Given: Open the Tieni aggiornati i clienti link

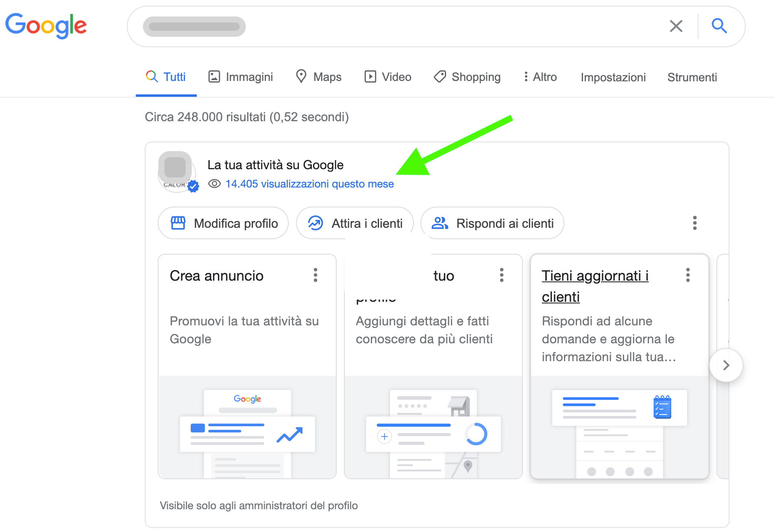Looking at the screenshot, I should 595,286.
